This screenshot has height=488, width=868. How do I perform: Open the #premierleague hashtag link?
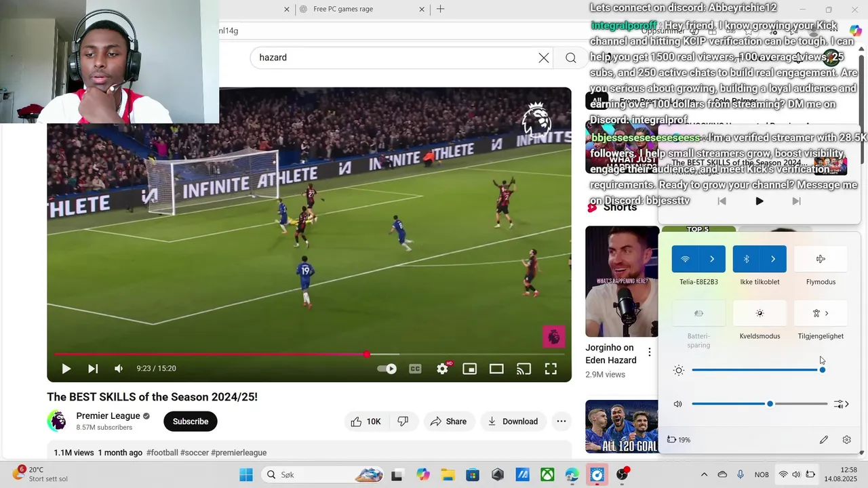click(239, 453)
